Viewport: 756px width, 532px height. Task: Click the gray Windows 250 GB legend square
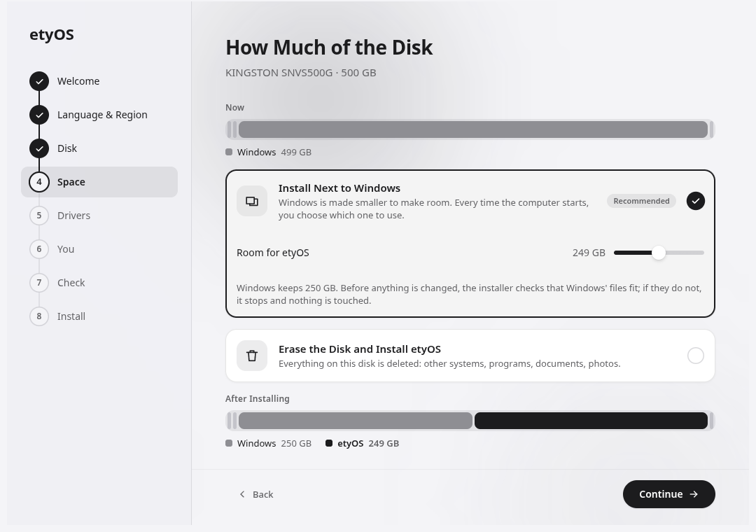pos(229,443)
